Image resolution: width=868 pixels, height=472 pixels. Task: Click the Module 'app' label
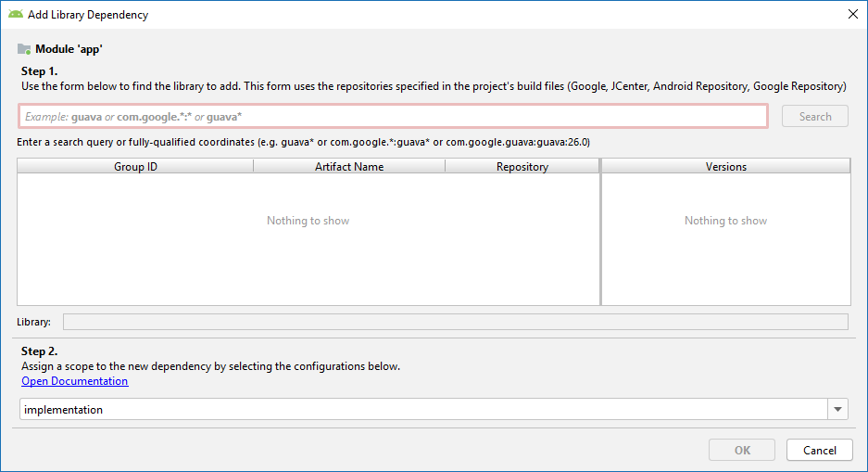(x=69, y=49)
